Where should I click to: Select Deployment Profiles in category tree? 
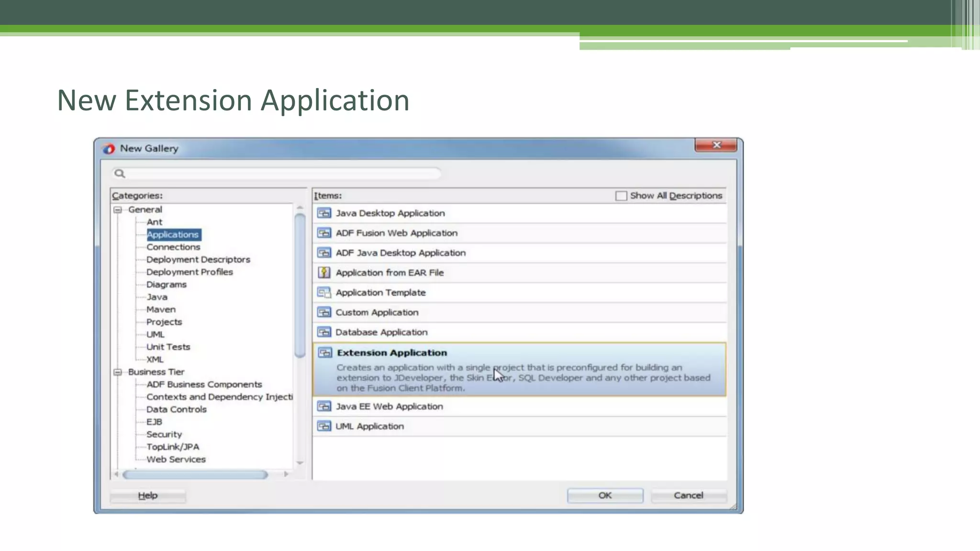click(x=189, y=272)
